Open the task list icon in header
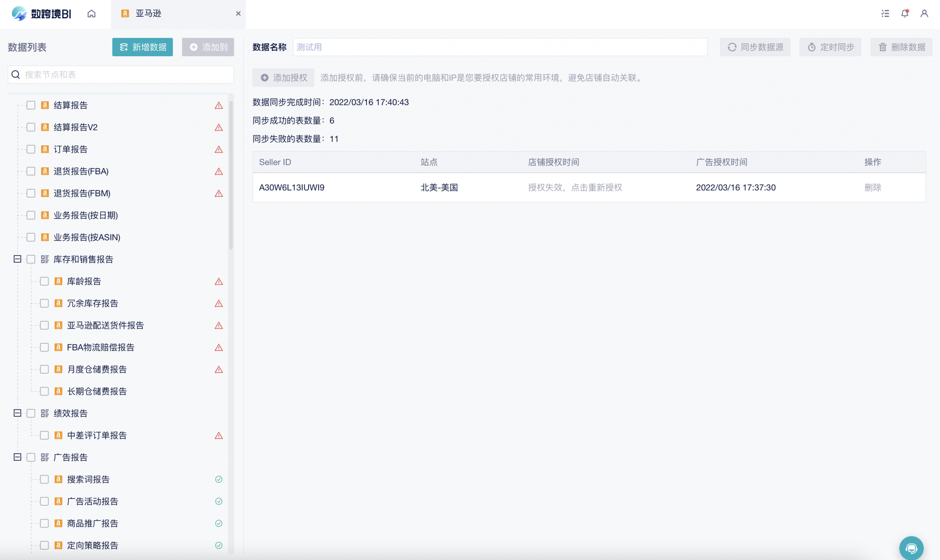Screen dimensions: 940x560 (885, 14)
